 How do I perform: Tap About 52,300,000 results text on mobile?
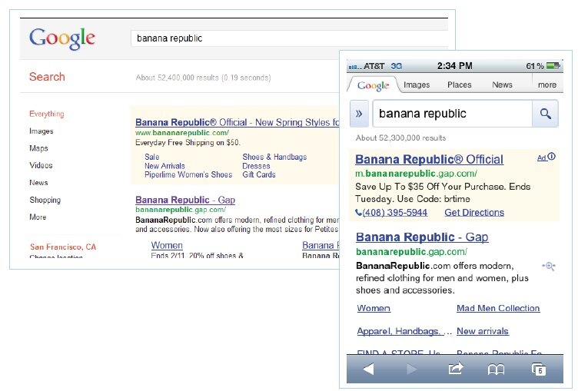coord(400,138)
